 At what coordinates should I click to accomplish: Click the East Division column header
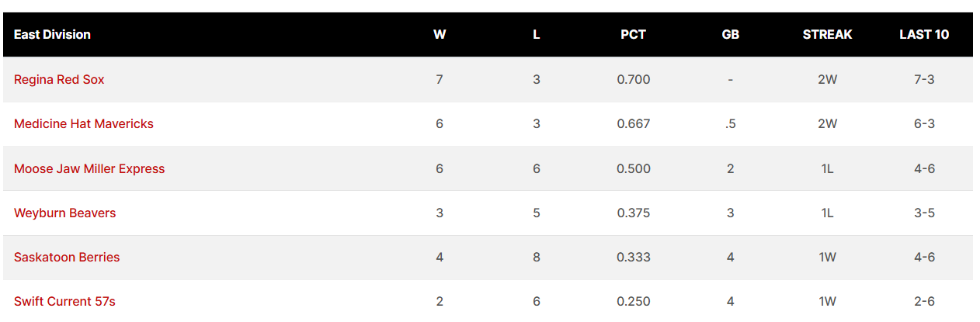pyautogui.click(x=52, y=34)
